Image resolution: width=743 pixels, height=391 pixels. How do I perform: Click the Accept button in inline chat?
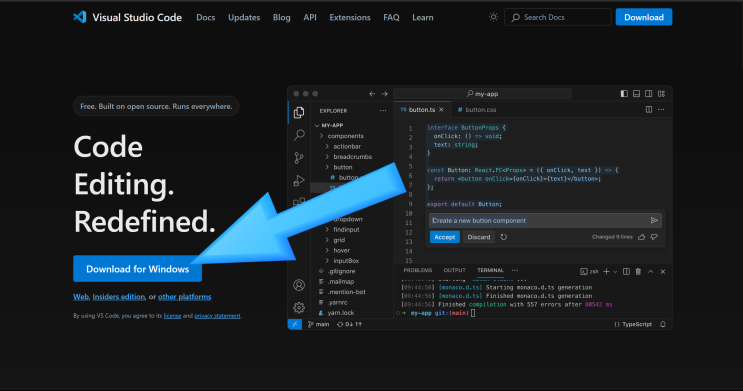(444, 237)
